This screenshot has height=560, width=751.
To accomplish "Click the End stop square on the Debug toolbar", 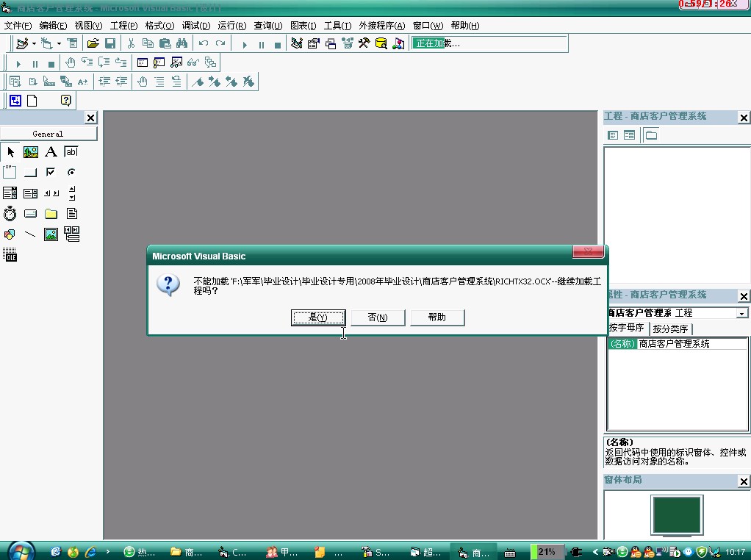I will point(51,64).
